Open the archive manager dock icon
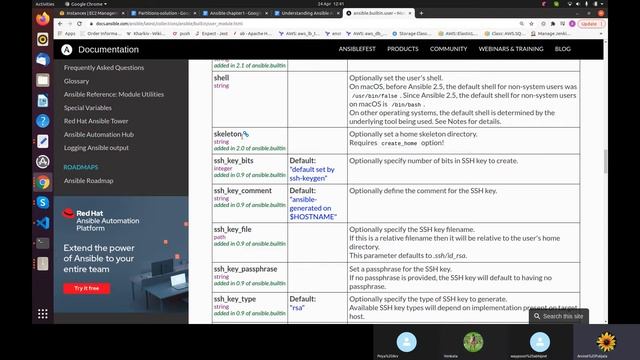The height and width of the screenshot is (360, 640). coord(43,264)
